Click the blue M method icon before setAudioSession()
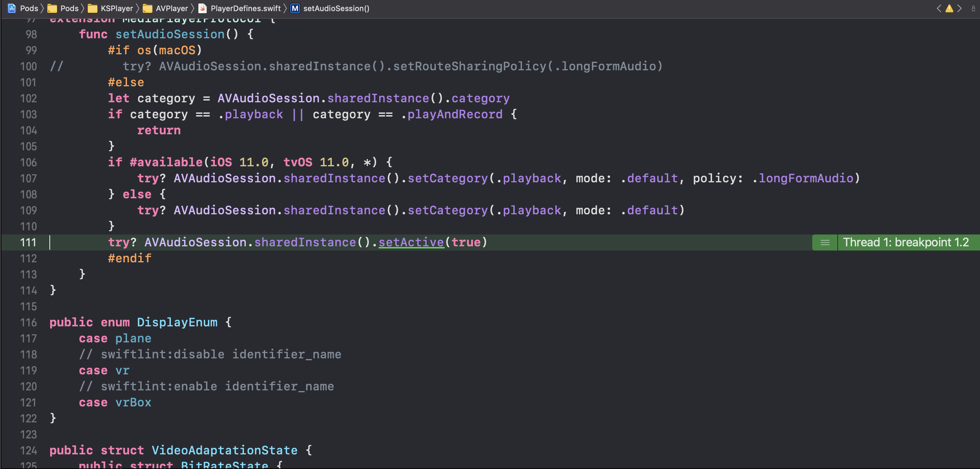Viewport: 980px width, 469px height. [295, 8]
